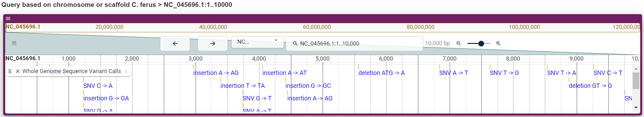Click the track vertical scrollbar thumb
644x117 pixels.
pyautogui.click(x=636, y=81)
